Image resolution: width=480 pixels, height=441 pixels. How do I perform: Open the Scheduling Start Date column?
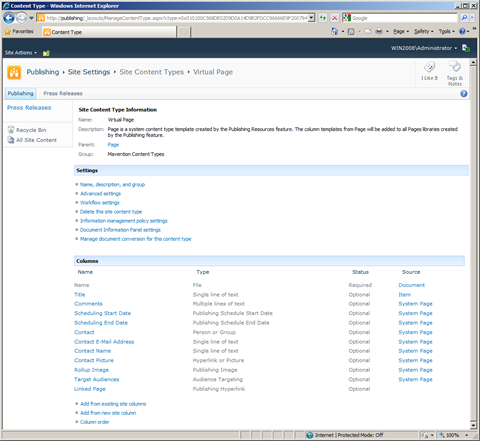tap(102, 313)
